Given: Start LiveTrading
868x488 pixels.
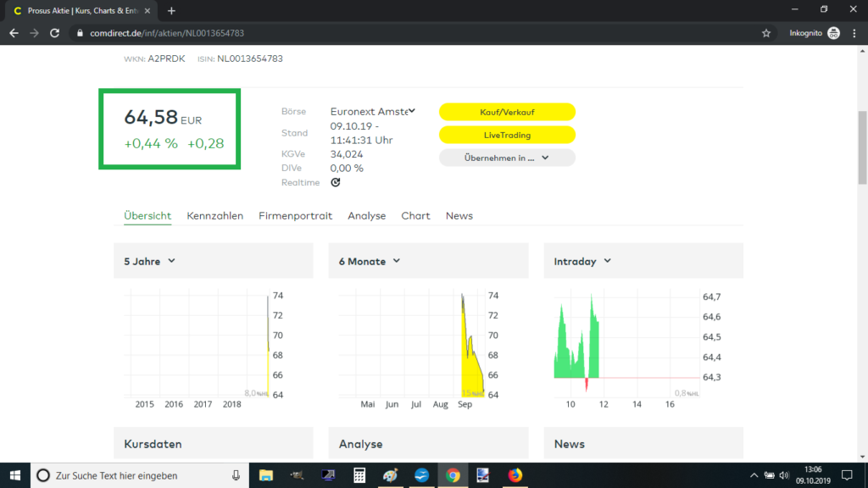Looking at the screenshot, I should pos(507,135).
